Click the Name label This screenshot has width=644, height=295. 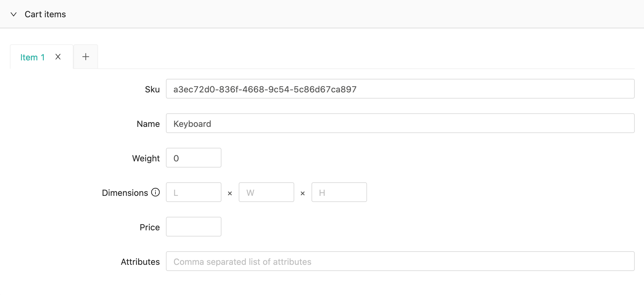point(148,124)
